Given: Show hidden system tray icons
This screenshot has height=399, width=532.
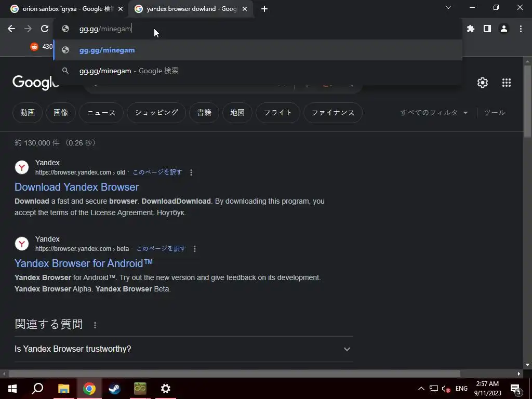Looking at the screenshot, I should pos(421,389).
